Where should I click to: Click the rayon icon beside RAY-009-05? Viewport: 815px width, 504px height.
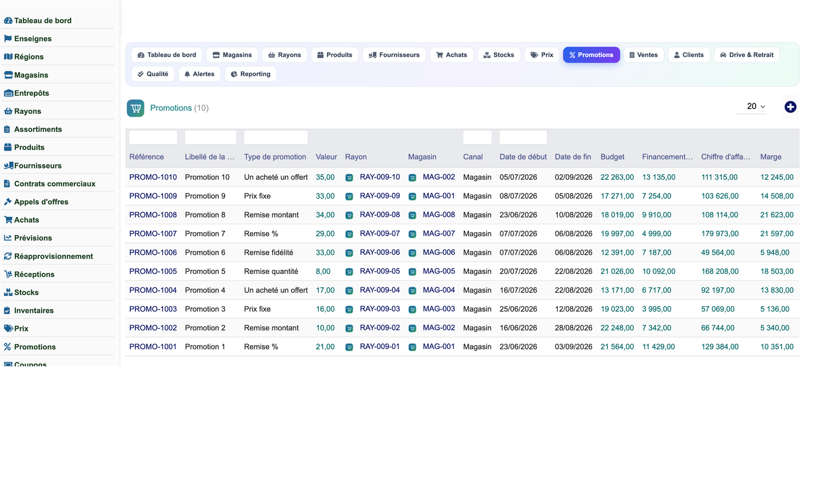pos(349,272)
